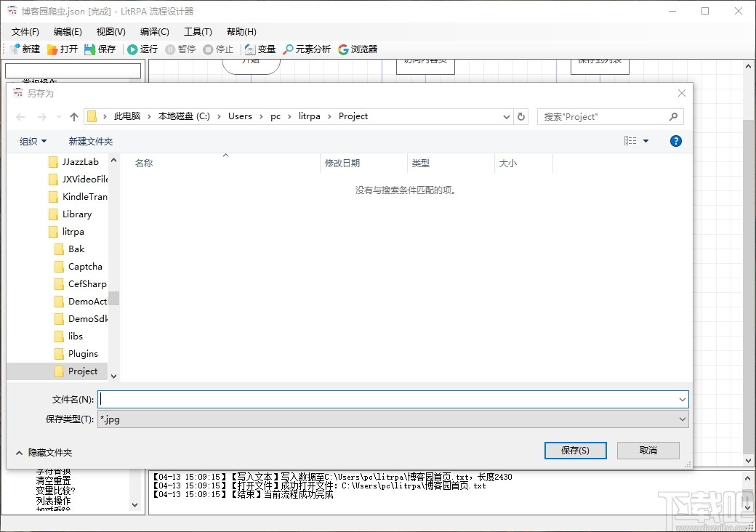The width and height of the screenshot is (756, 532).
Task: Cancel the save dialog with 取消
Action: pos(648,451)
